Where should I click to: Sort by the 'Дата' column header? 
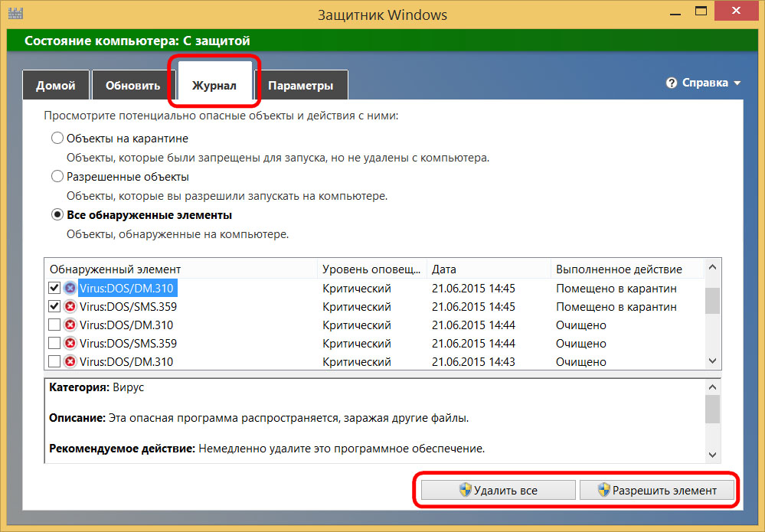click(489, 269)
